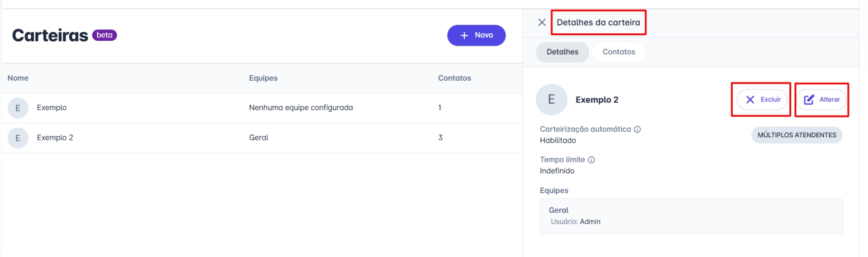Image resolution: width=868 pixels, height=257 pixels.
Task: Switch to the Contatos tab
Action: [x=618, y=52]
